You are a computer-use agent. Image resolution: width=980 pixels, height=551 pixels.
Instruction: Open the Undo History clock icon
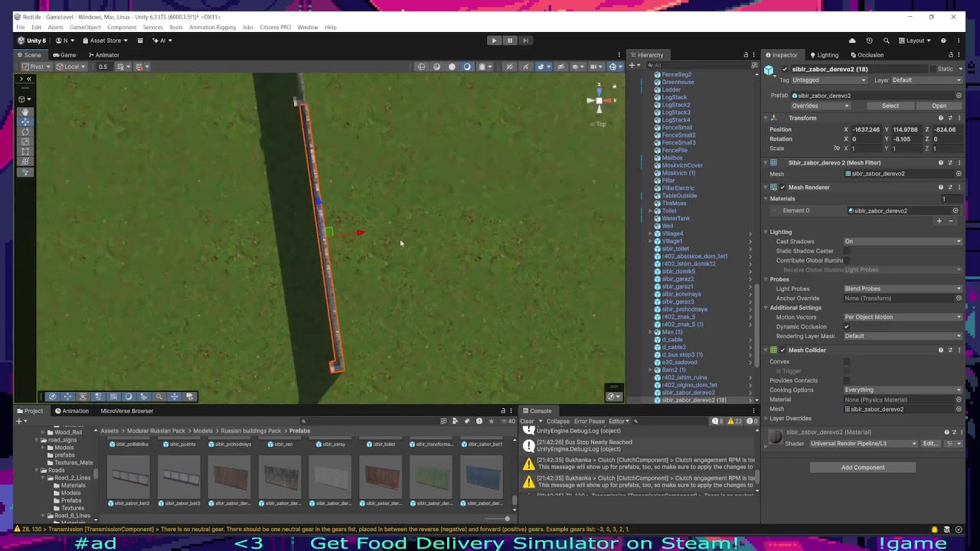pyautogui.click(x=869, y=41)
